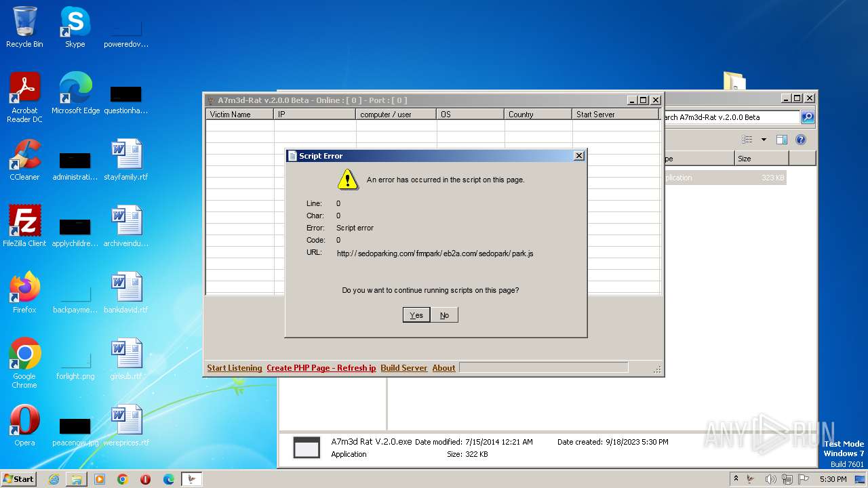Image resolution: width=868 pixels, height=488 pixels.
Task: Open wereprices.rtf document icon
Action: pyautogui.click(x=126, y=426)
